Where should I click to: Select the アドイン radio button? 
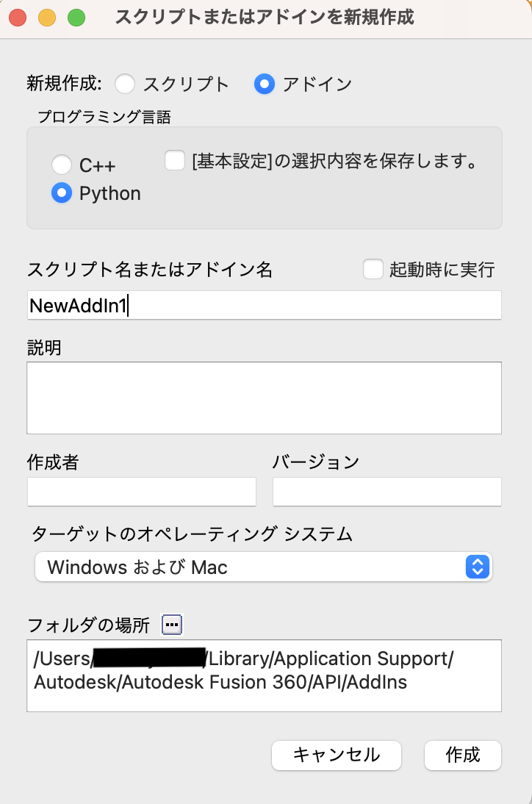tap(265, 84)
